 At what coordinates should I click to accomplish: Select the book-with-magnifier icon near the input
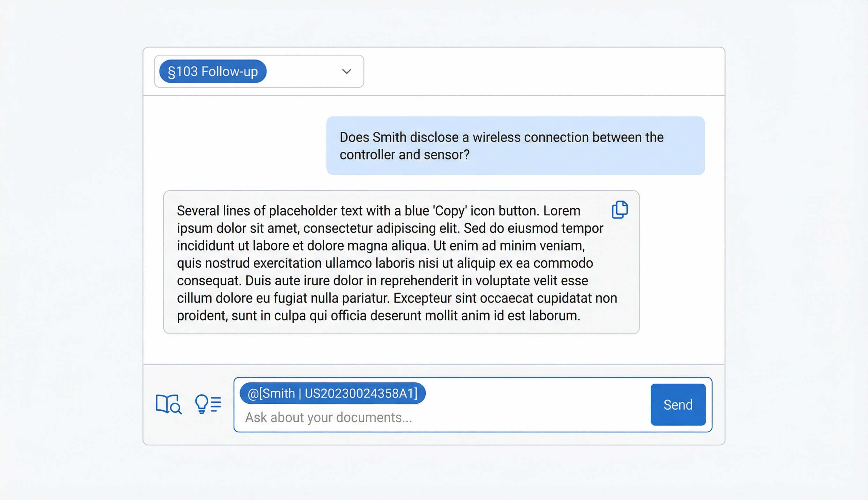[169, 404]
